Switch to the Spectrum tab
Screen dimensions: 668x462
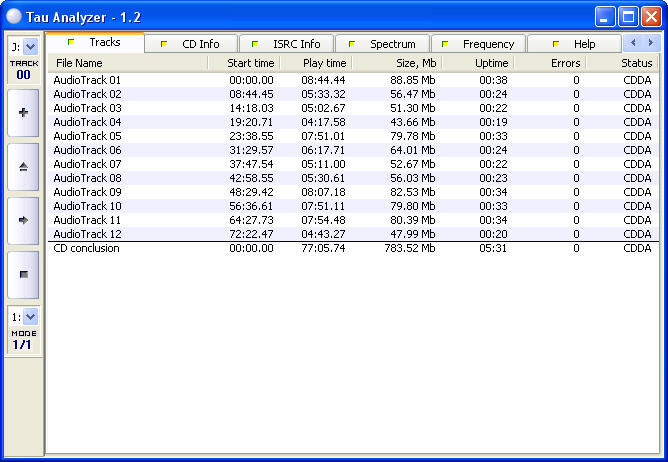[383, 44]
